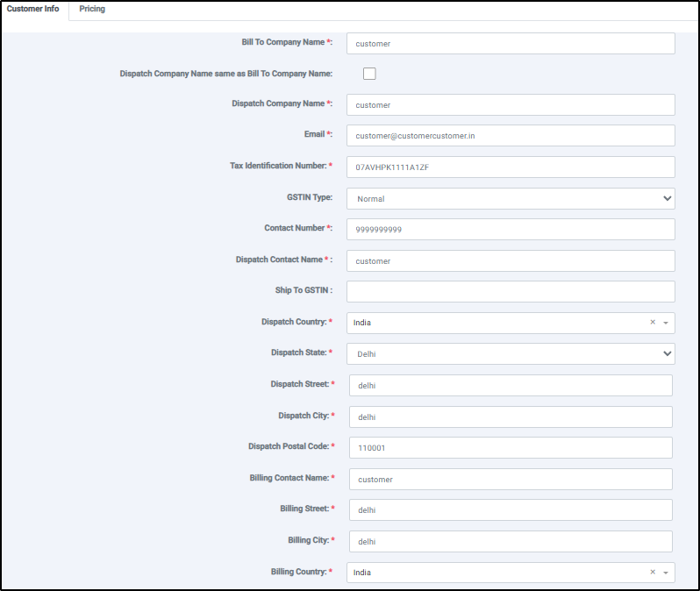
Task: Focus the Dispatch Contact Name field
Action: [511, 261]
